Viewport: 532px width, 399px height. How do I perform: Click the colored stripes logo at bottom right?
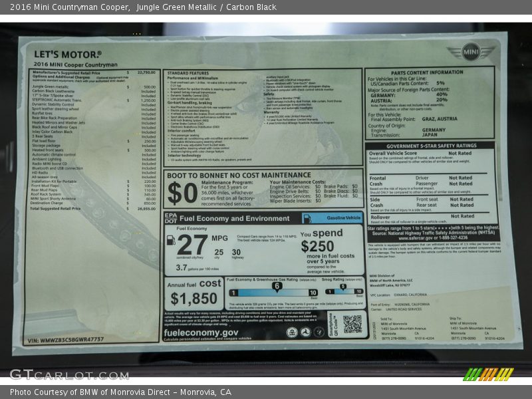[x=489, y=374]
